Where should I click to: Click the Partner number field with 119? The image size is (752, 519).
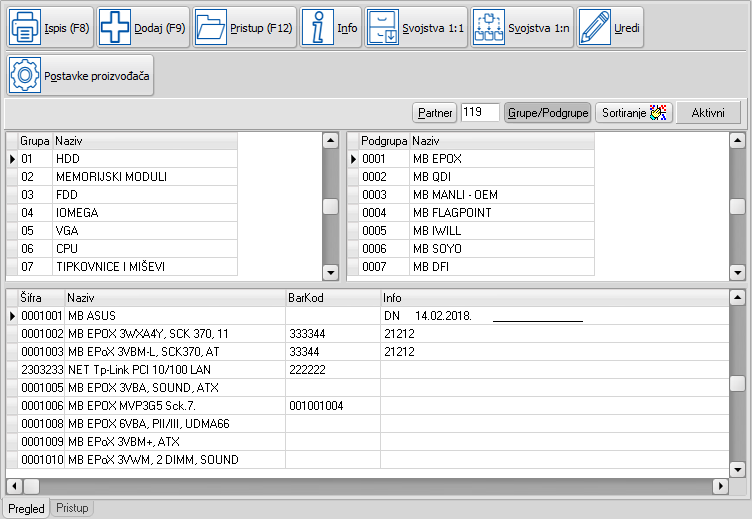[x=480, y=112]
